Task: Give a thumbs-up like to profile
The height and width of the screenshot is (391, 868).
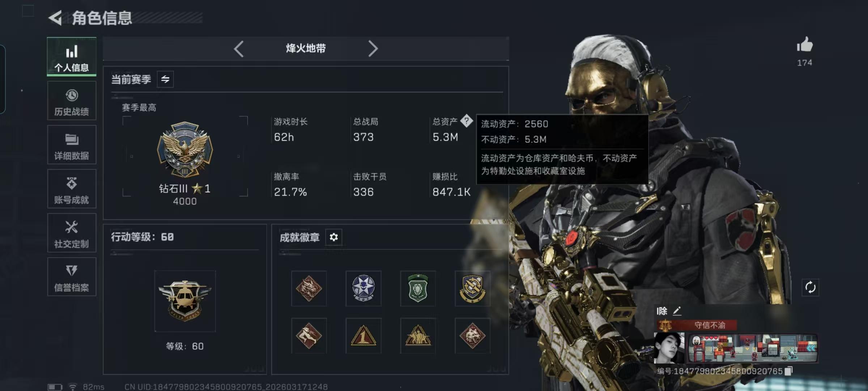Action: point(805,45)
